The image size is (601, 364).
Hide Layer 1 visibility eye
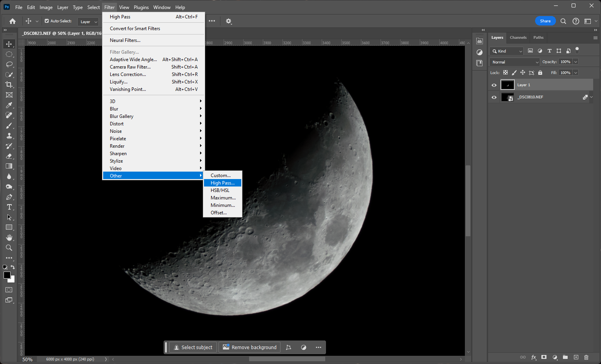click(494, 85)
